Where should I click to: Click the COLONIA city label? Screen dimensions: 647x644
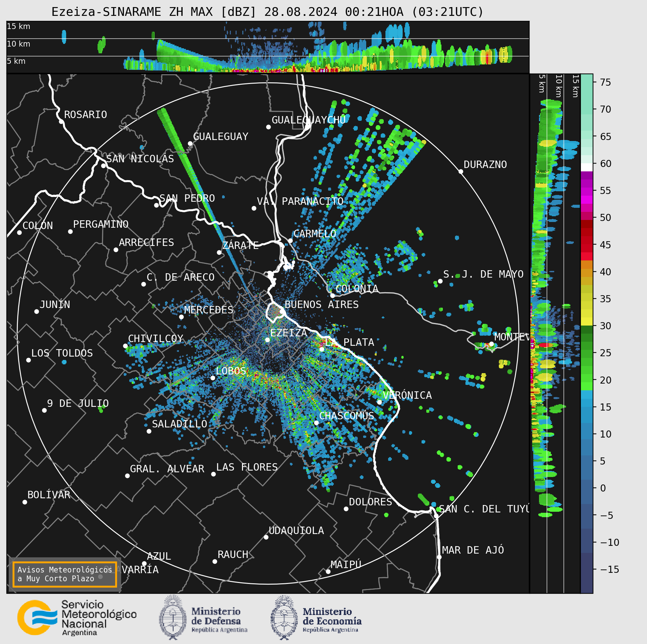[x=357, y=289]
